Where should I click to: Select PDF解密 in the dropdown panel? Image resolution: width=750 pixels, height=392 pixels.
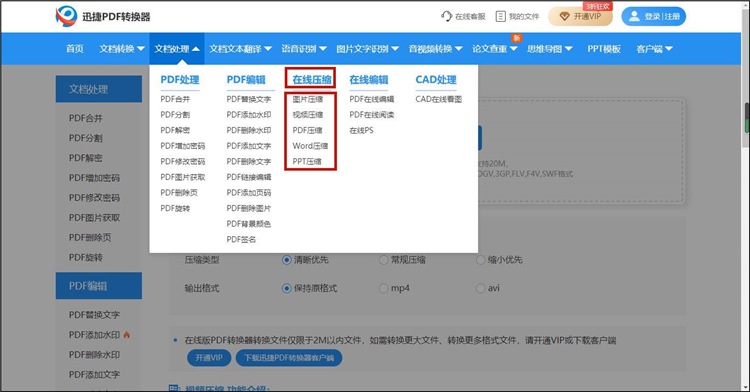175,130
